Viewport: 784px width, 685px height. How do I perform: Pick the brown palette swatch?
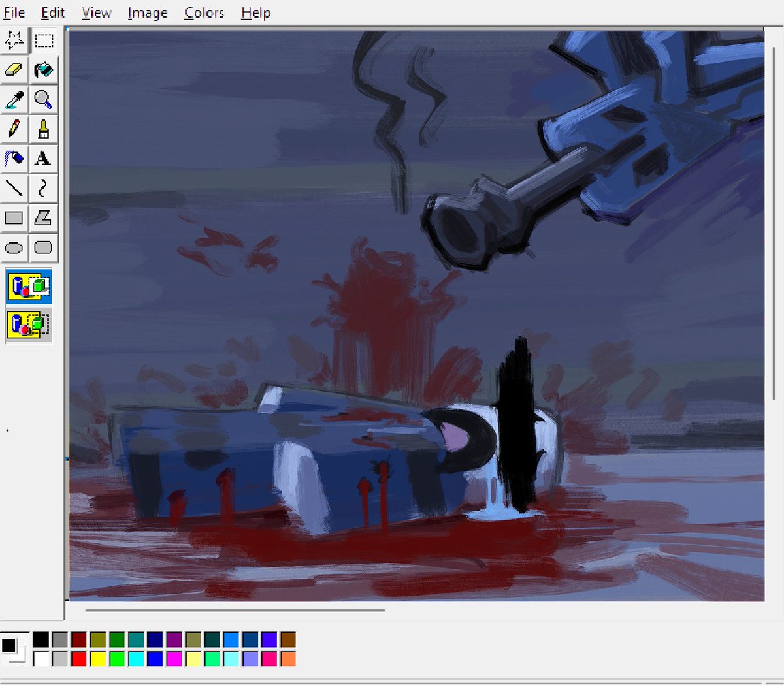287,639
